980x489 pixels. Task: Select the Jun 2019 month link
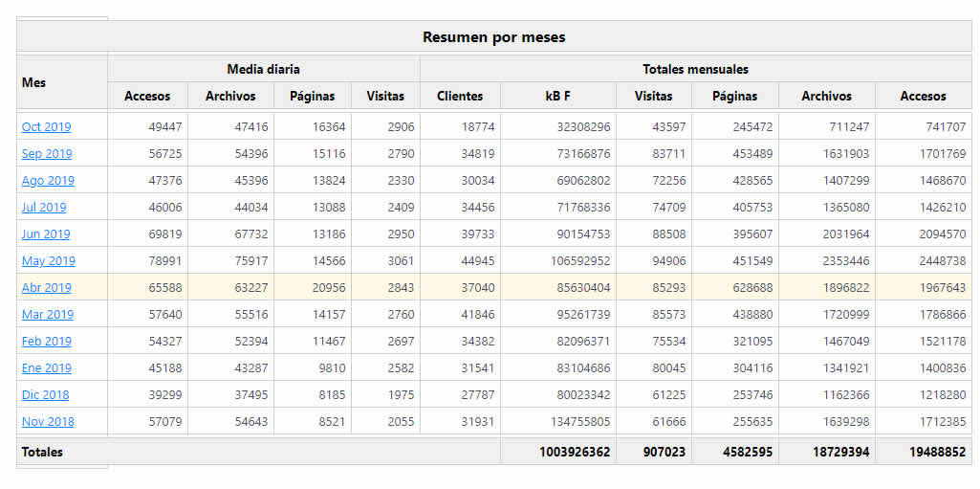pyautogui.click(x=46, y=233)
